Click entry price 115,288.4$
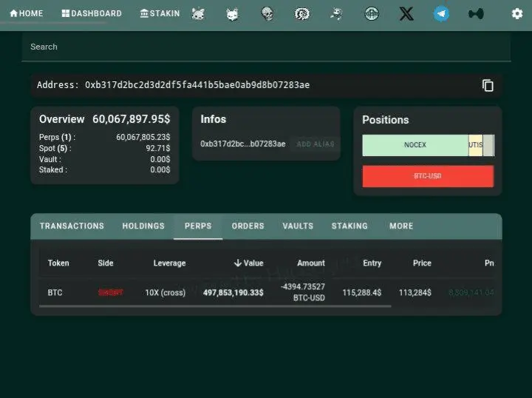532x398 pixels. point(361,293)
